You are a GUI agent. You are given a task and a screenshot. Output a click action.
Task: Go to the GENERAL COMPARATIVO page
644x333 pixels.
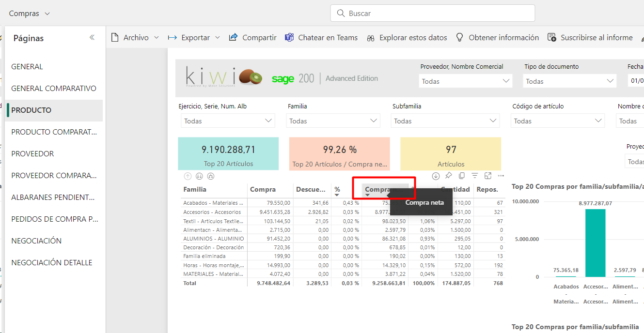click(54, 89)
